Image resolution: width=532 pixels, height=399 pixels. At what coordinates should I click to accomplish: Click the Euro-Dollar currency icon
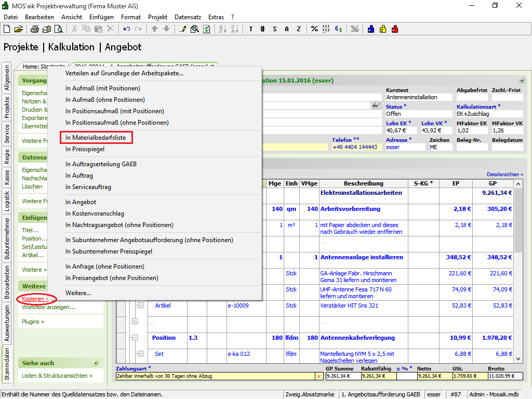click(338, 29)
